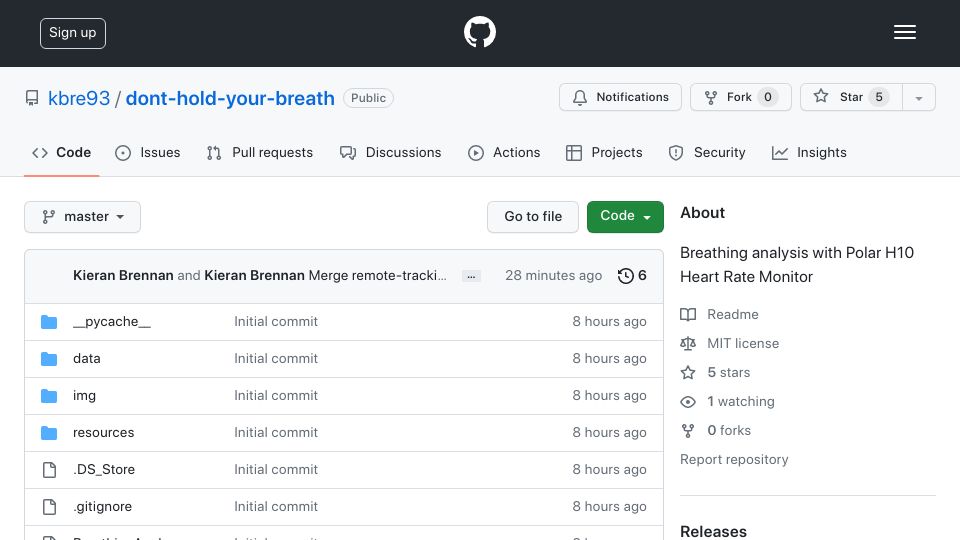This screenshot has width=960, height=540.
Task: Click the data folder icon
Action: pyautogui.click(x=49, y=359)
